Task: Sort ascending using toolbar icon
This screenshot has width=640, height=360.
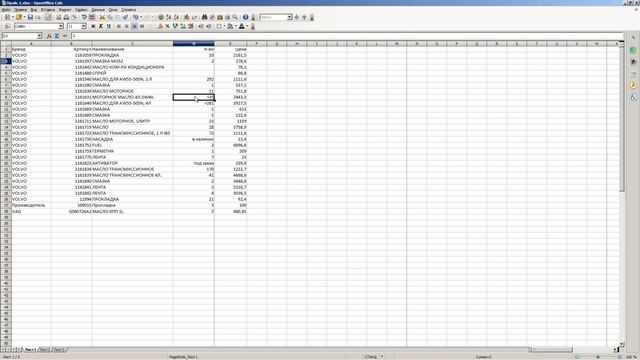Action: (x=169, y=17)
